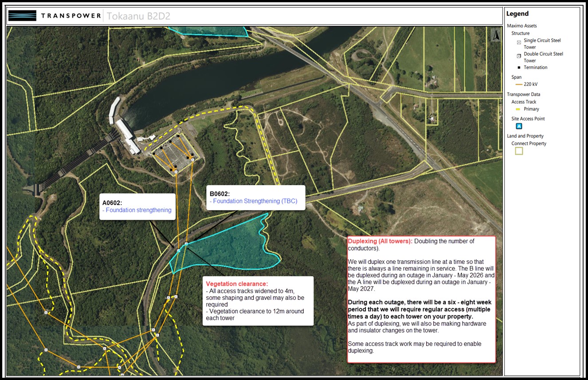Click the Tokaanu B2D2 map title
The width and height of the screenshot is (588, 380).
(x=138, y=16)
